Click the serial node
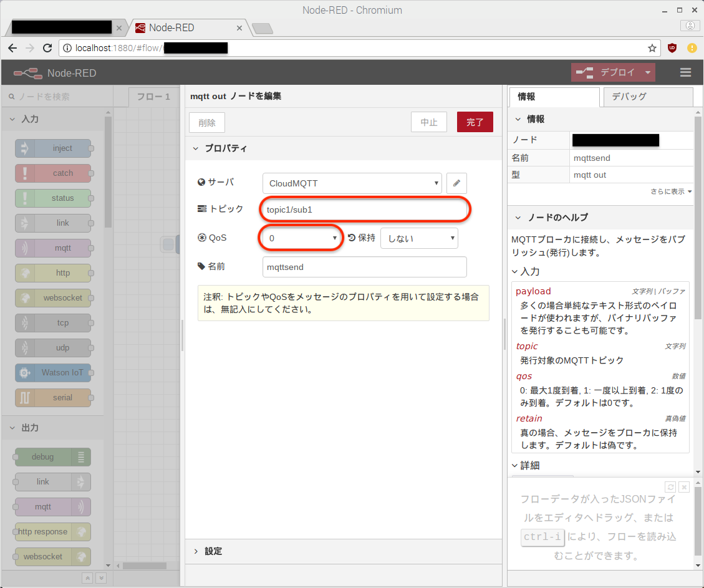Viewport: 704px width, 588px height. (53, 398)
